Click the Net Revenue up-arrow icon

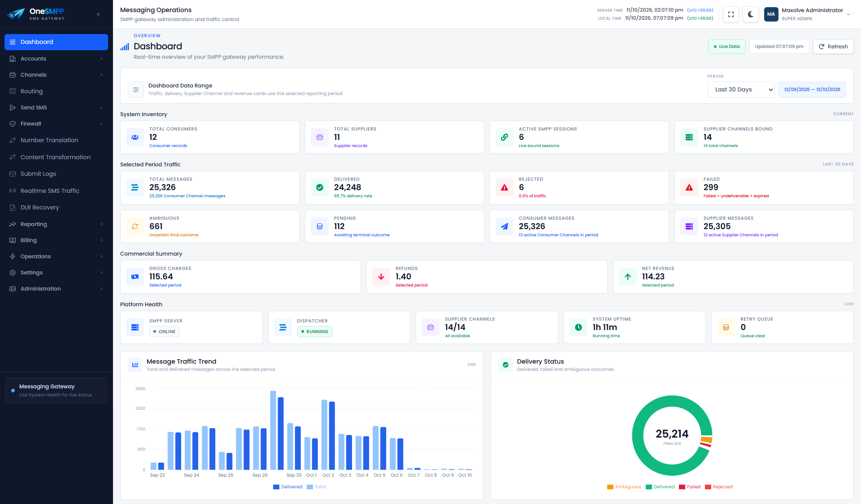[628, 277]
